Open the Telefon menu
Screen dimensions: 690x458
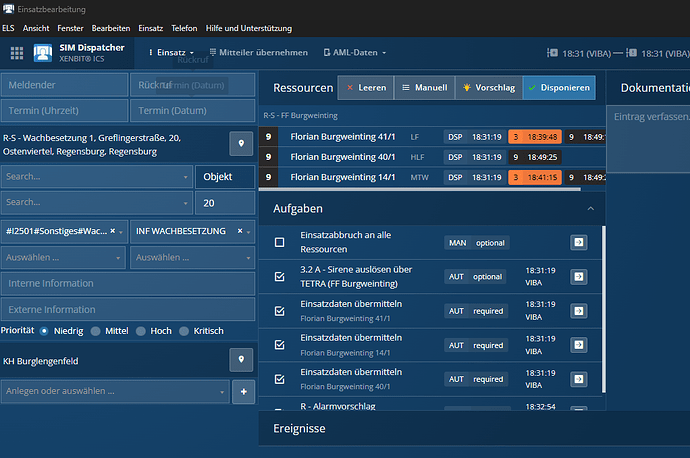pyautogui.click(x=185, y=29)
